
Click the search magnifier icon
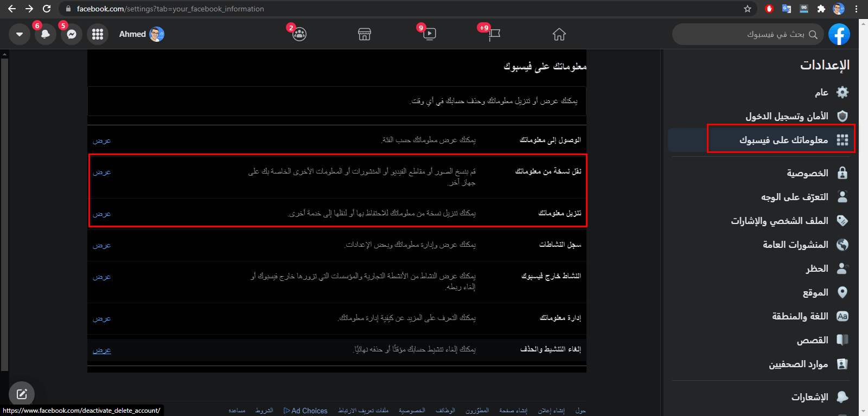point(813,34)
